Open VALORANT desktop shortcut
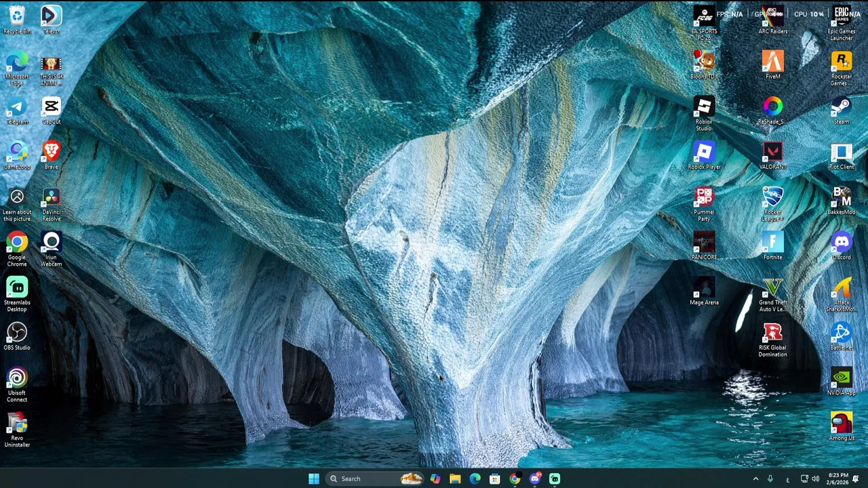Image resolution: width=868 pixels, height=488 pixels. point(772,155)
